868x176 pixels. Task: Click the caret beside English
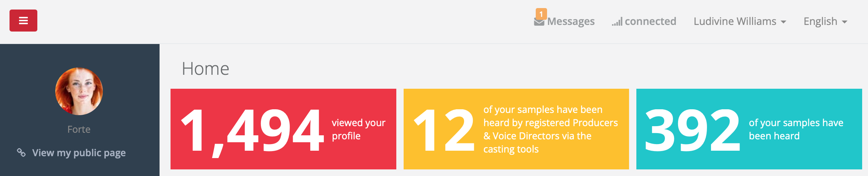point(845,22)
